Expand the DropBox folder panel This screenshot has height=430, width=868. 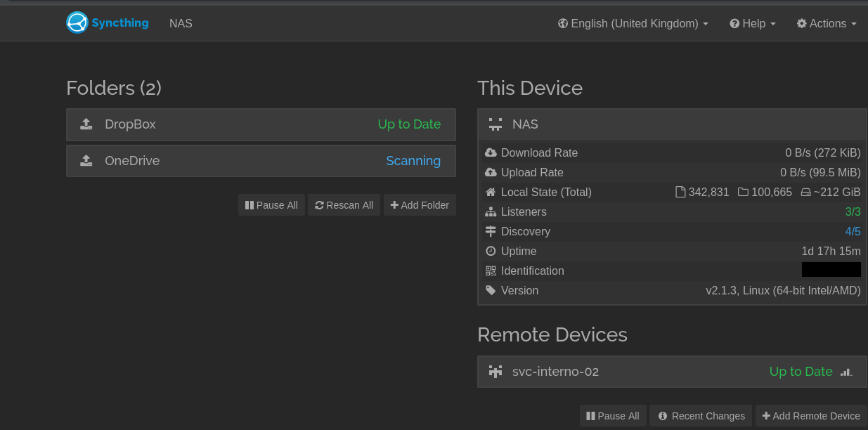click(261, 124)
